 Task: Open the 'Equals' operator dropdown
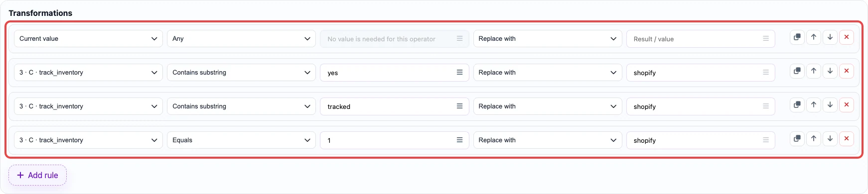pos(241,140)
